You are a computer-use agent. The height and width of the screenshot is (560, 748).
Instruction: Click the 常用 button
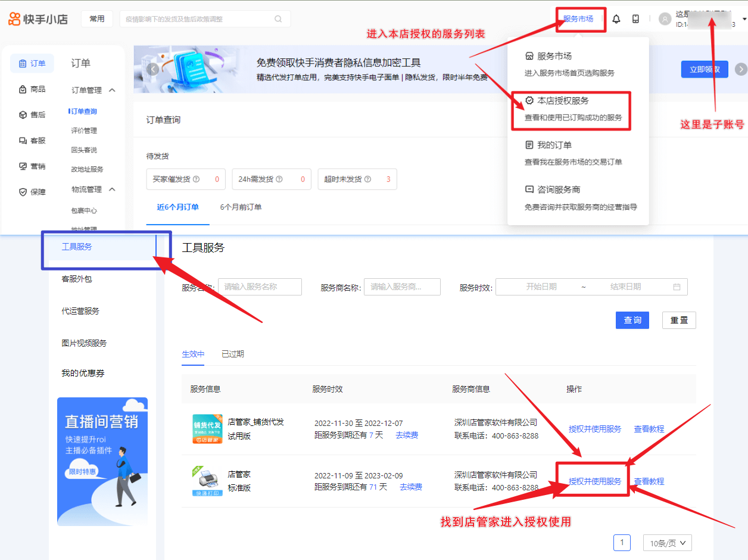97,19
